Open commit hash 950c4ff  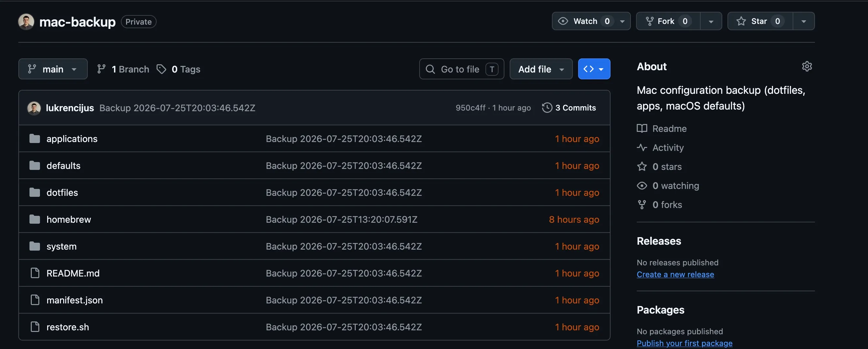470,108
